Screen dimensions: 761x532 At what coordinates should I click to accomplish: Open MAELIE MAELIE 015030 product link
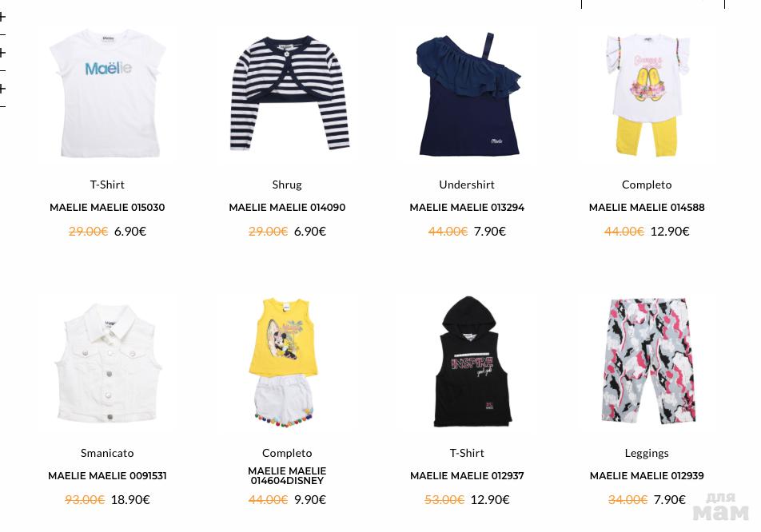(107, 208)
